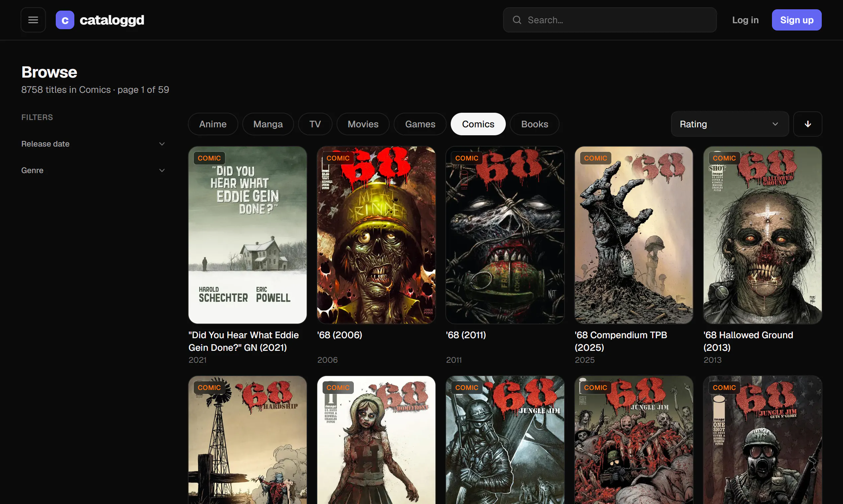The width and height of the screenshot is (843, 504).
Task: Focus the Search input field
Action: point(610,20)
